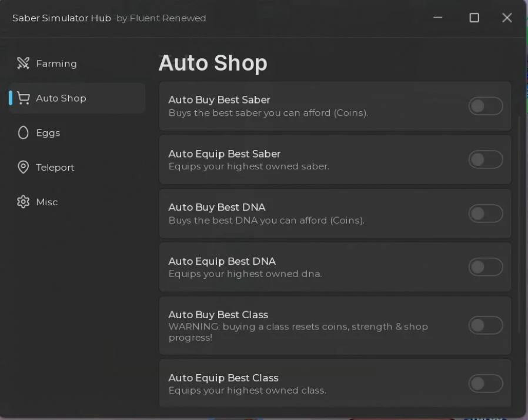The width and height of the screenshot is (528, 420).
Task: Click the shopping cart Auto Shop icon
Action: [x=24, y=98]
